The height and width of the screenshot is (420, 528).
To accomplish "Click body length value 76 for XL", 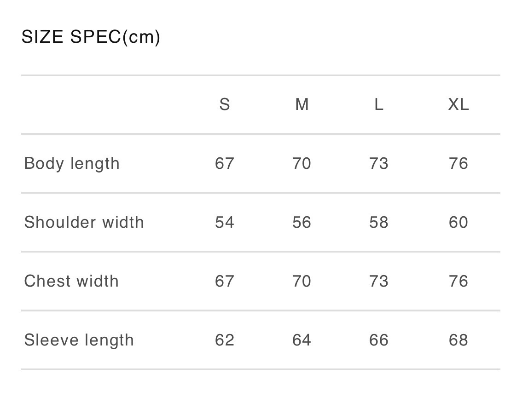I will pos(458,163).
